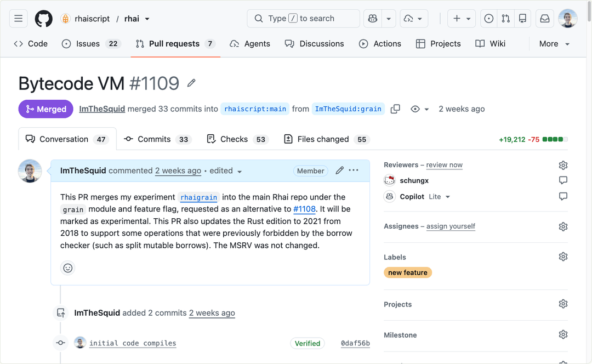592x364 pixels.
Task: Edit the pull request title pencil
Action: (x=191, y=83)
